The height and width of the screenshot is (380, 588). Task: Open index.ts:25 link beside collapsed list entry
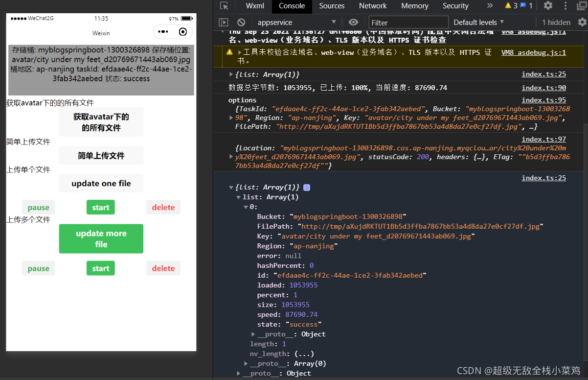(544, 74)
